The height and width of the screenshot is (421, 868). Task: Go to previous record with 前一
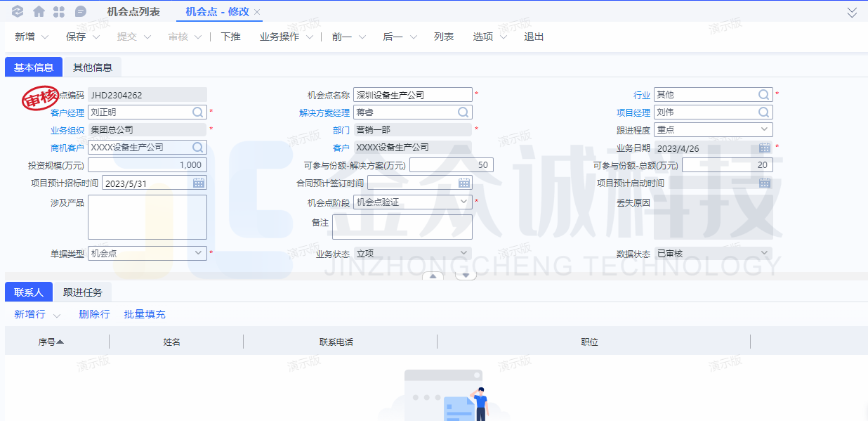point(342,37)
